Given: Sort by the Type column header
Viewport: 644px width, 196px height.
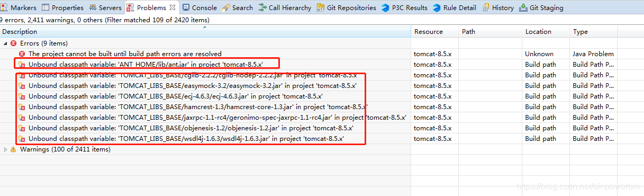Looking at the screenshot, I should click(594, 32).
